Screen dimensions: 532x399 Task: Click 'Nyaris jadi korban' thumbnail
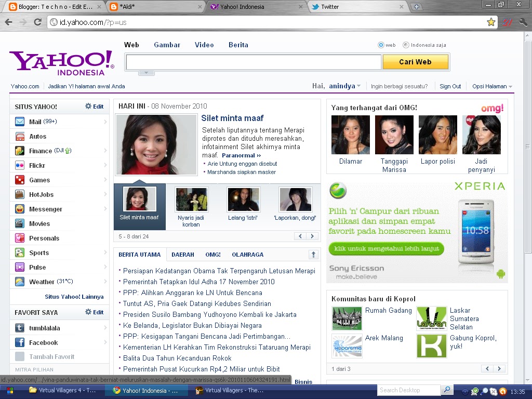(x=191, y=199)
